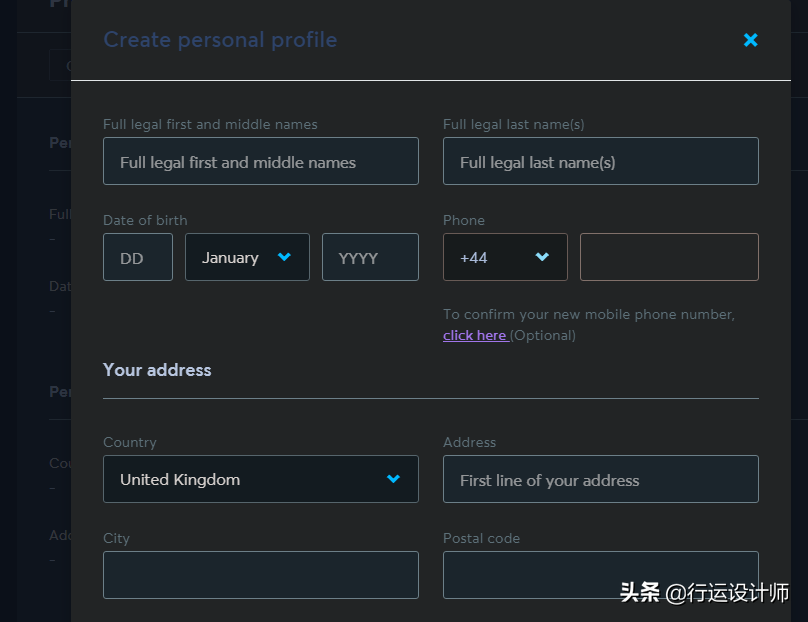This screenshot has height=622, width=808.
Task: Click the chevron arrow beside +44
Action: pyautogui.click(x=542, y=257)
